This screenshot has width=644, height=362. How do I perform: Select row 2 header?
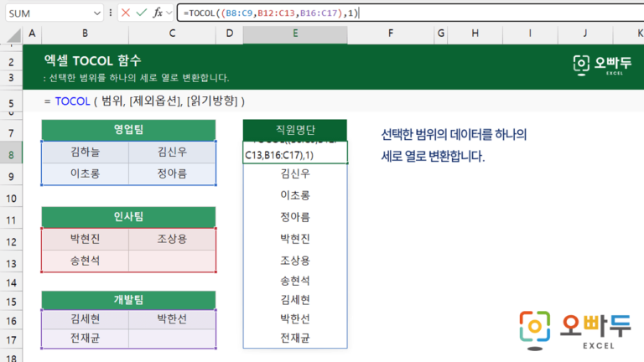coord(11,62)
